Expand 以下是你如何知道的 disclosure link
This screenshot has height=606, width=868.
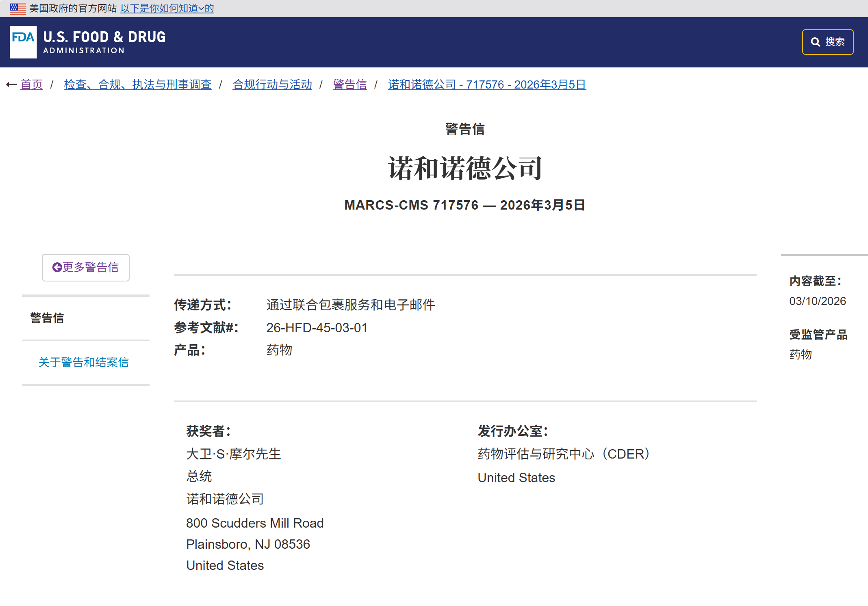167,9
